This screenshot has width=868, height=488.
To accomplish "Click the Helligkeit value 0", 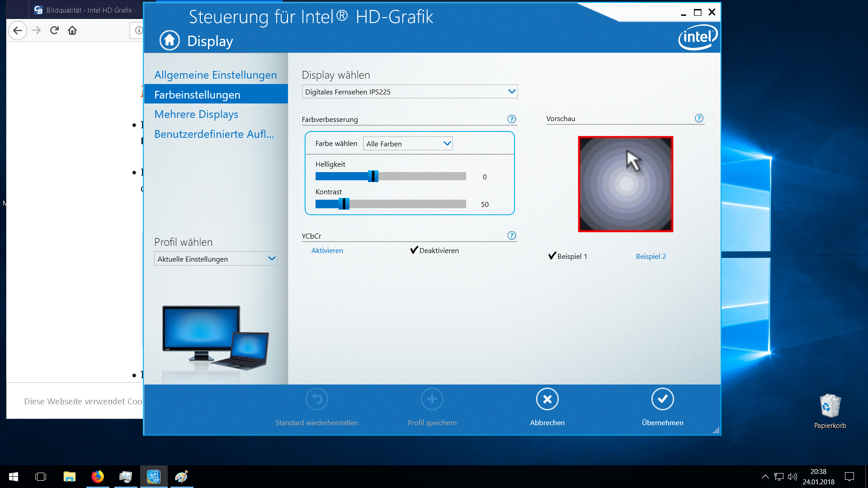I will 485,177.
